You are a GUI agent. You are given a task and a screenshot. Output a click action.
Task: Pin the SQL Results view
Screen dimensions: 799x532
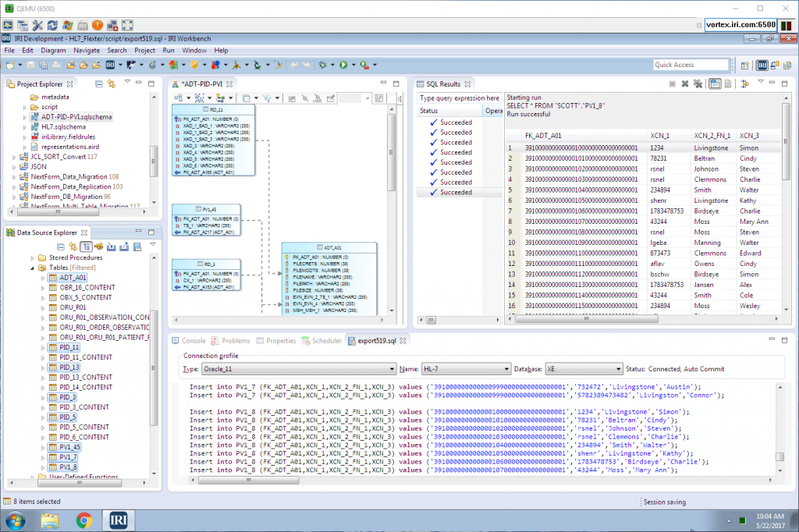(744, 83)
